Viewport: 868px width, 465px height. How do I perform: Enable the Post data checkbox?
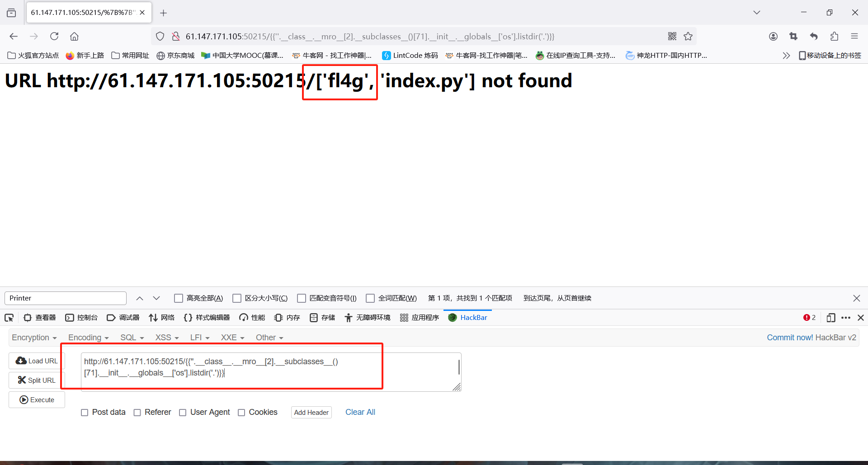[x=85, y=412]
